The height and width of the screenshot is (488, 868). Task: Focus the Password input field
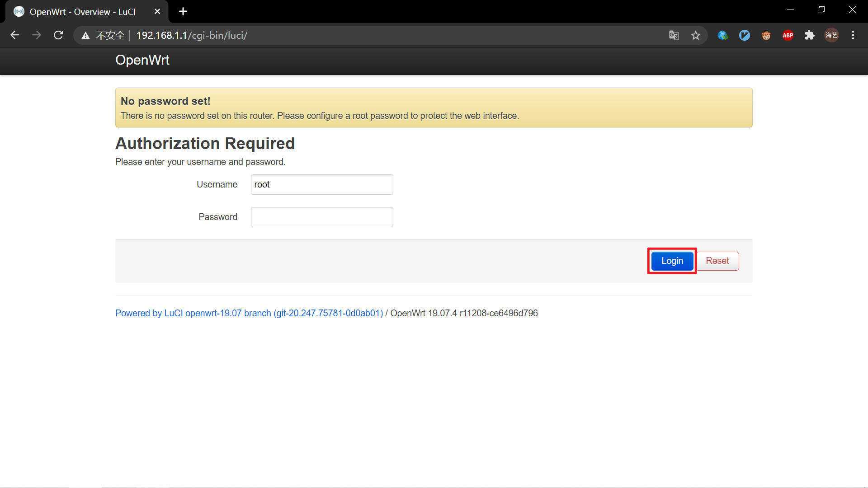pos(322,217)
